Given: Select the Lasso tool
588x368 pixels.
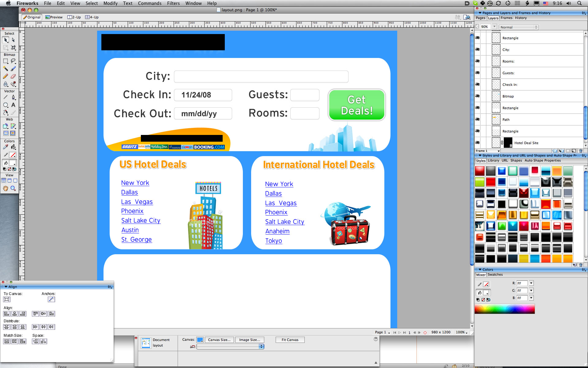Looking at the screenshot, I should click(x=13, y=61).
